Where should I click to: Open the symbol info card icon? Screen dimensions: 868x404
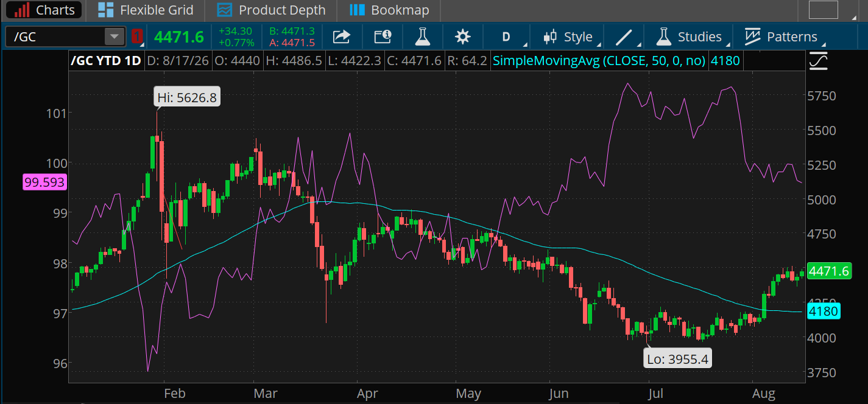tap(383, 37)
